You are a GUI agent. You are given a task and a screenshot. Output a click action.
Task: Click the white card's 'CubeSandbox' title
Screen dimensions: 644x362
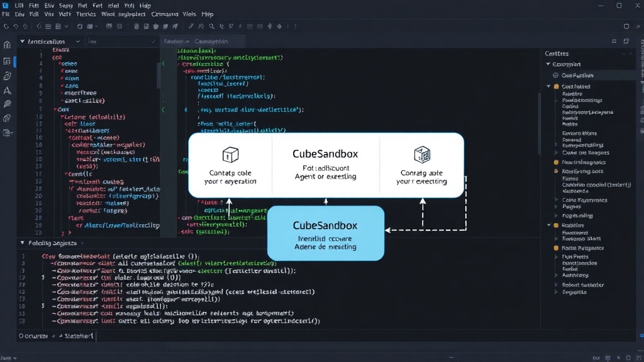click(325, 154)
